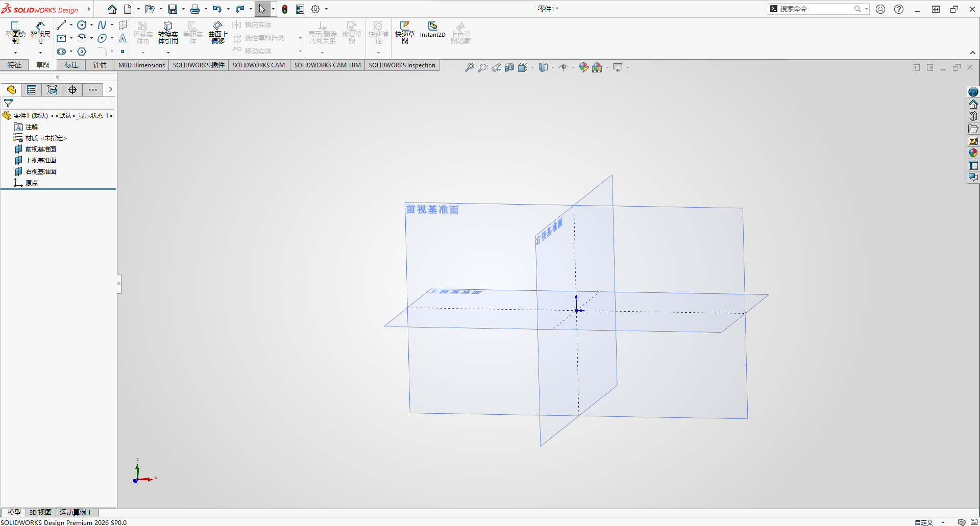Image resolution: width=980 pixels, height=526 pixels.
Task: Open the Options gear icon
Action: click(315, 9)
